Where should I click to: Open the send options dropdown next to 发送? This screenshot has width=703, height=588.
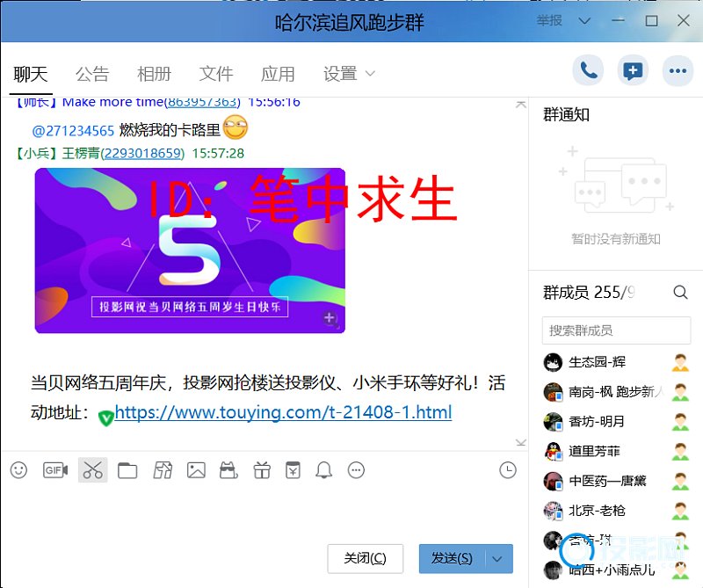point(499,558)
